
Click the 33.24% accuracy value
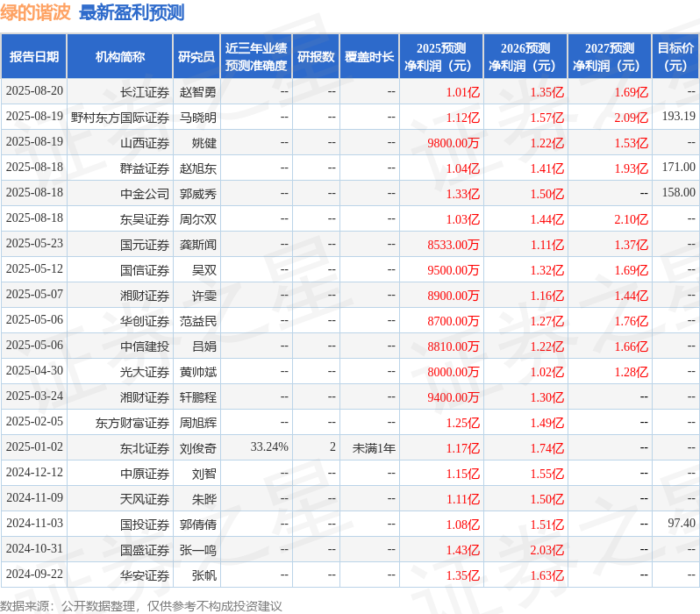pyautogui.click(x=269, y=447)
